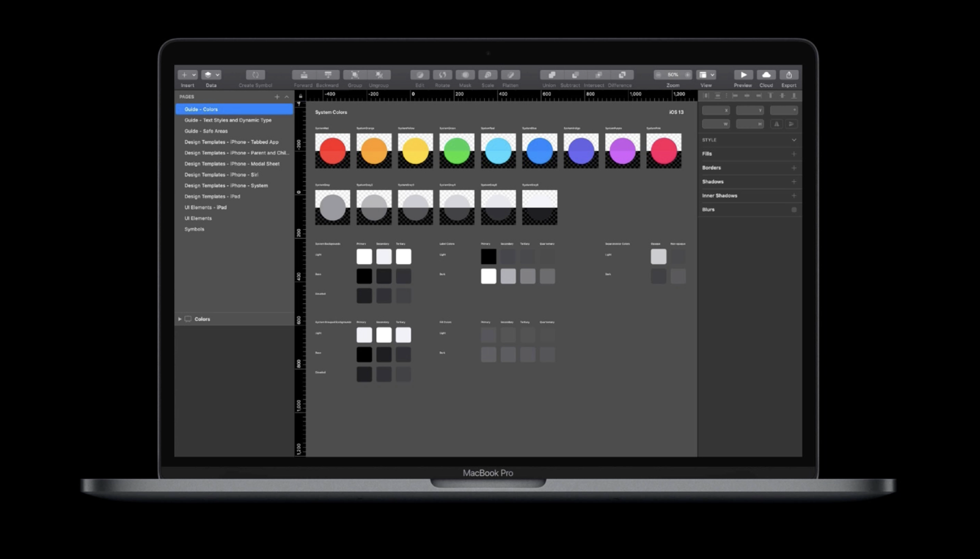Enable the Blurs checkbox in inspector
This screenshot has height=559, width=980.
[794, 210]
